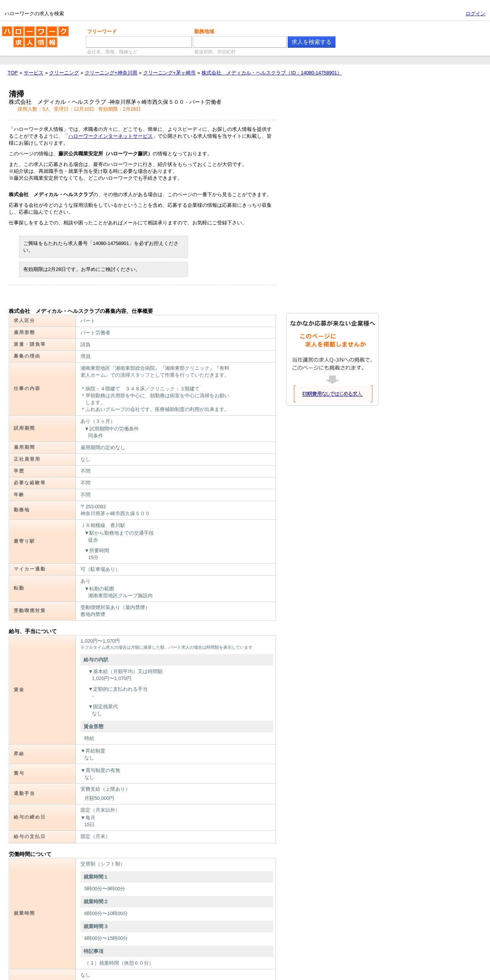Click the パート労働者 cell value
The image size is (490, 980).
click(x=95, y=333)
